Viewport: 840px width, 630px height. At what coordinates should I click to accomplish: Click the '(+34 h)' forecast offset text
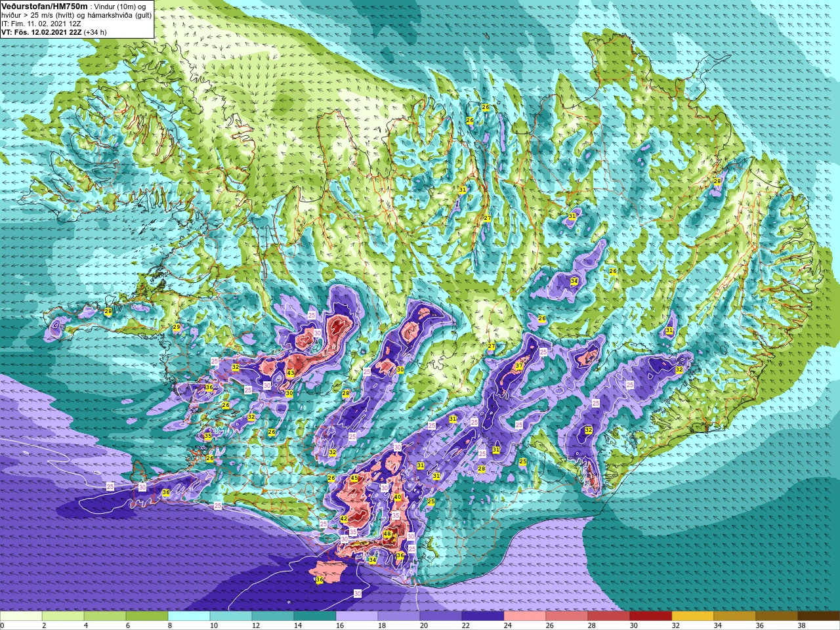click(x=95, y=31)
